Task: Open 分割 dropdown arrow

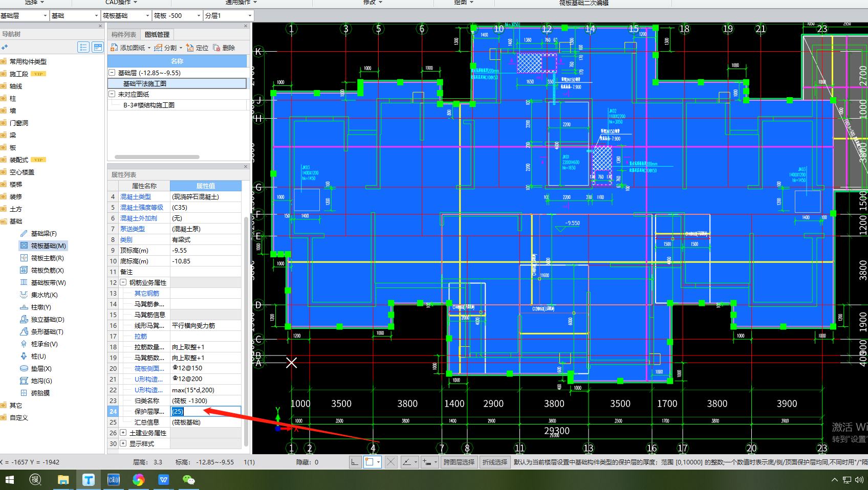Action: click(x=181, y=48)
